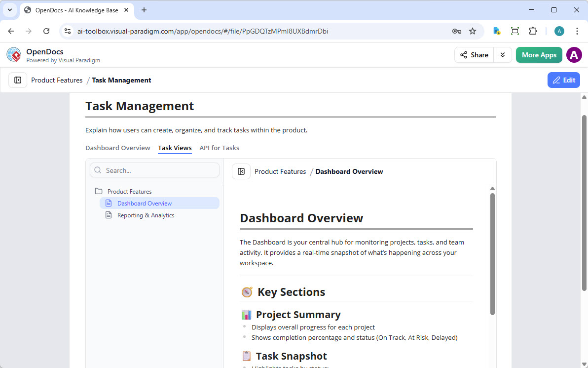
Task: Open the Visual Paradigm link
Action: pos(79,60)
